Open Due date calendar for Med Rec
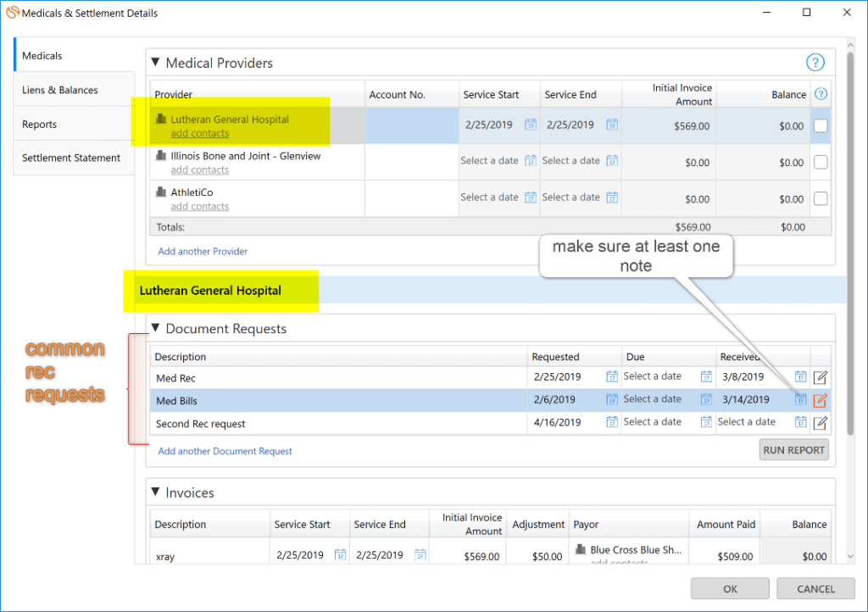This screenshot has height=612, width=868. (706, 376)
